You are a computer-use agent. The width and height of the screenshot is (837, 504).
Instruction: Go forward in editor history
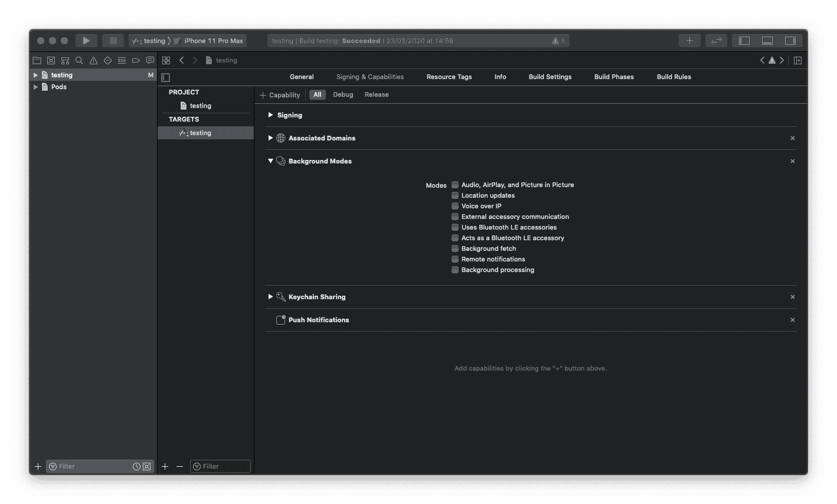(195, 60)
